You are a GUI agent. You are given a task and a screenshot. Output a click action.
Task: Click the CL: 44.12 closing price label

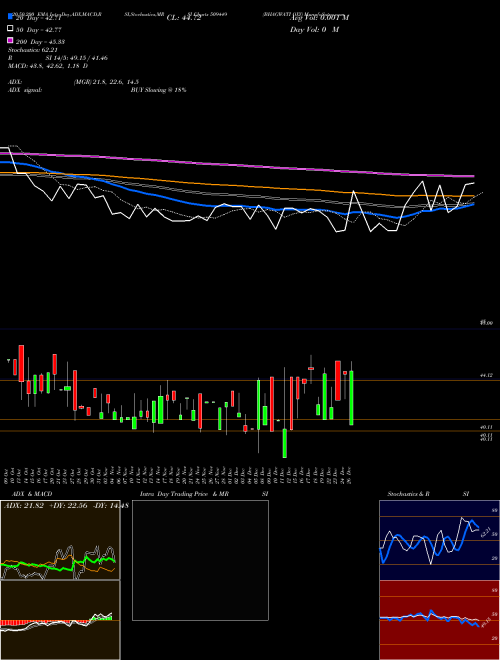pos(184,18)
